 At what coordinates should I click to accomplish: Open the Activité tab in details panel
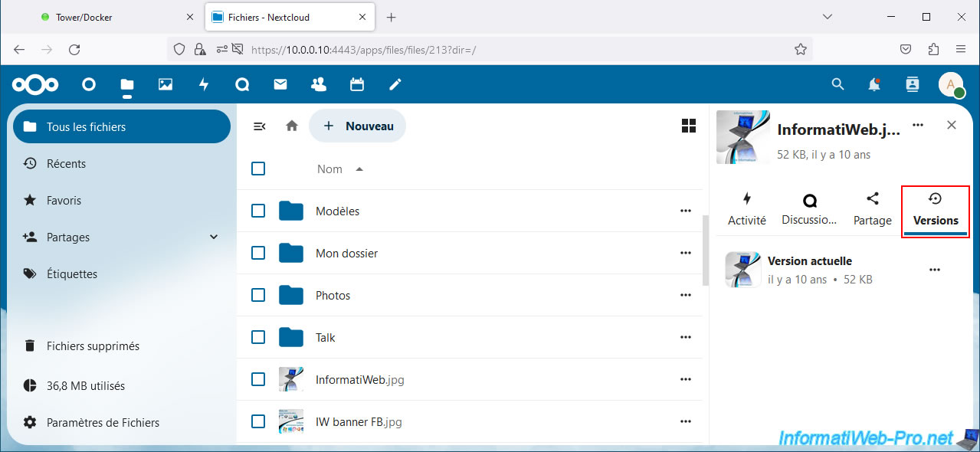pyautogui.click(x=747, y=209)
